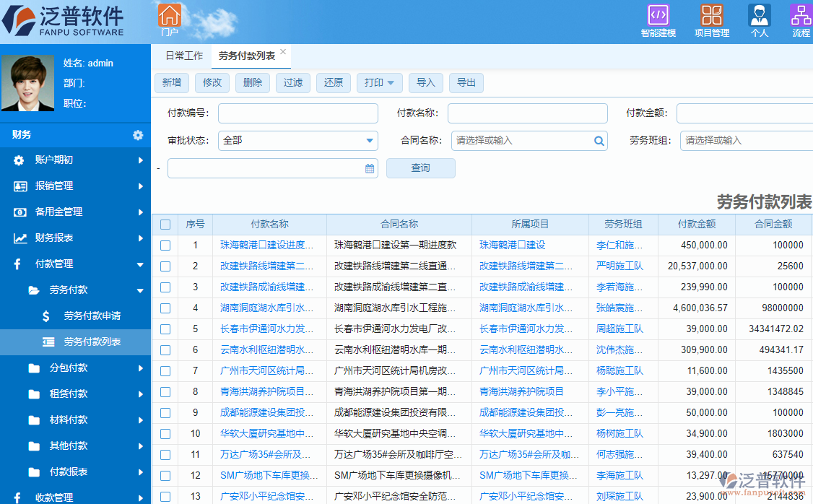Image resolution: width=813 pixels, height=504 pixels.
Task: Check the checkbox for row 5
Action: 165,329
